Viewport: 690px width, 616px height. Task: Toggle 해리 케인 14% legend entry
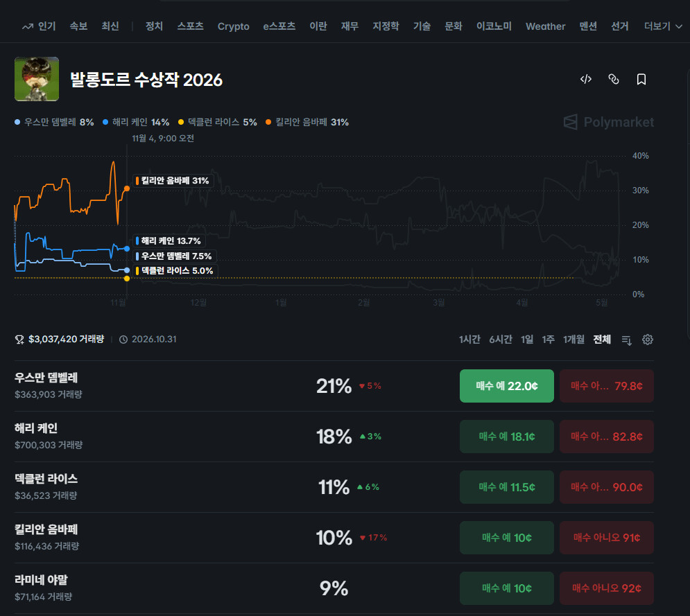(136, 122)
